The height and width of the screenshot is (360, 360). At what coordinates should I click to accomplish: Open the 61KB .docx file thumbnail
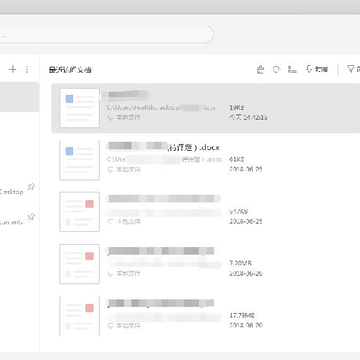pos(79,160)
